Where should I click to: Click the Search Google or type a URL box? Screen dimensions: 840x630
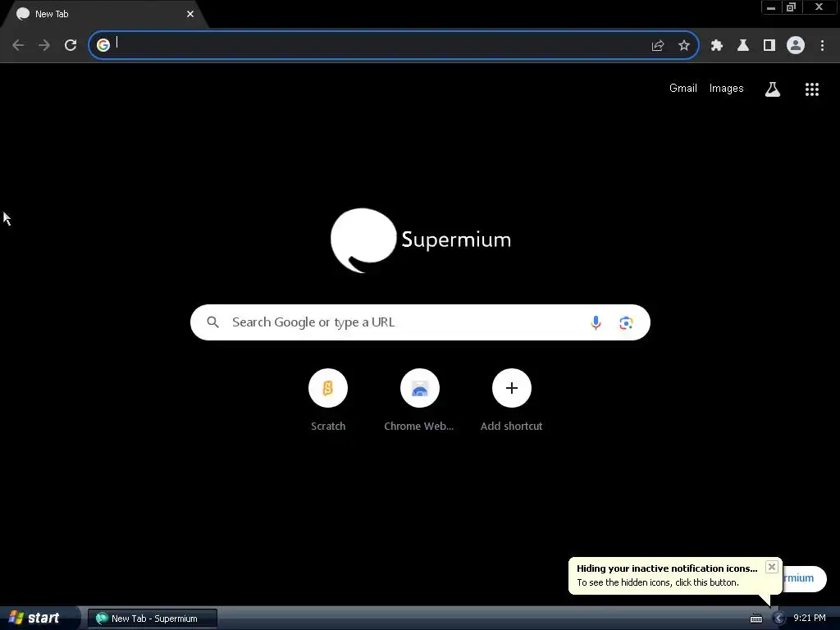[x=420, y=322]
